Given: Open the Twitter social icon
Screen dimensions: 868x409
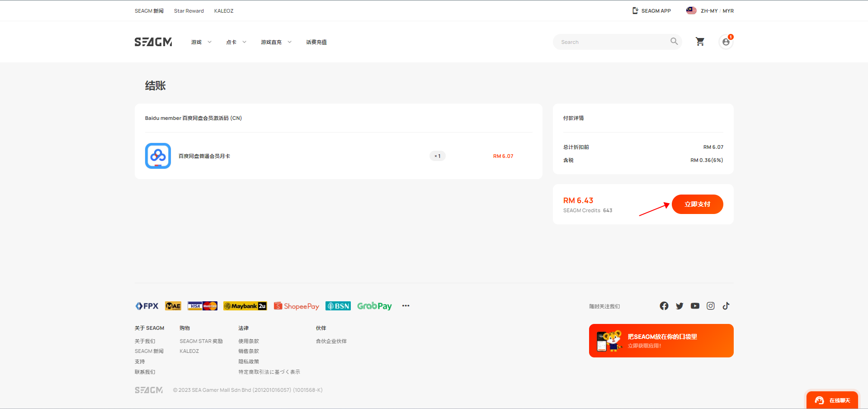Looking at the screenshot, I should coord(679,306).
